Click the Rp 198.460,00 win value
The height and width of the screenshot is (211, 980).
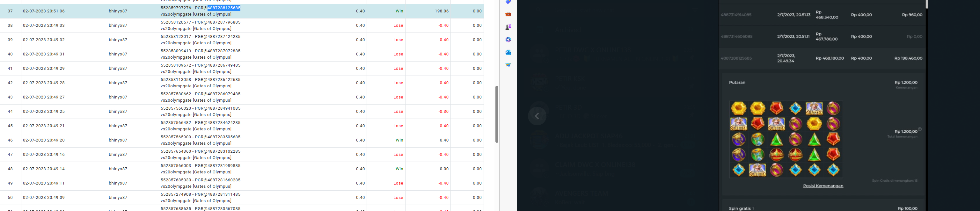pyautogui.click(x=909, y=58)
